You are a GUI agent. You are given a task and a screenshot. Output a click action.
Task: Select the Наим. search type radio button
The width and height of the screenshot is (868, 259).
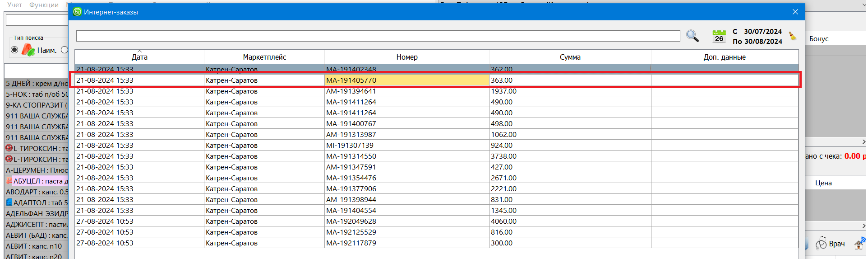(x=14, y=50)
